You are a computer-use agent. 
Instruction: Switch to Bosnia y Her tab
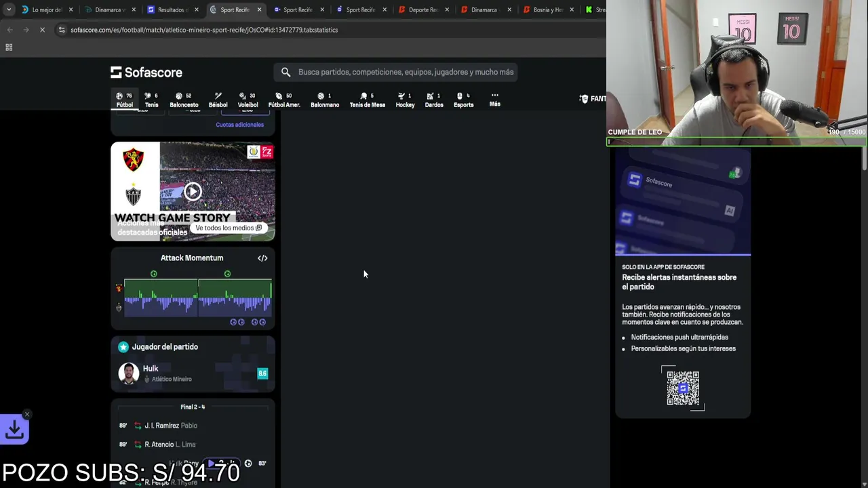click(548, 9)
